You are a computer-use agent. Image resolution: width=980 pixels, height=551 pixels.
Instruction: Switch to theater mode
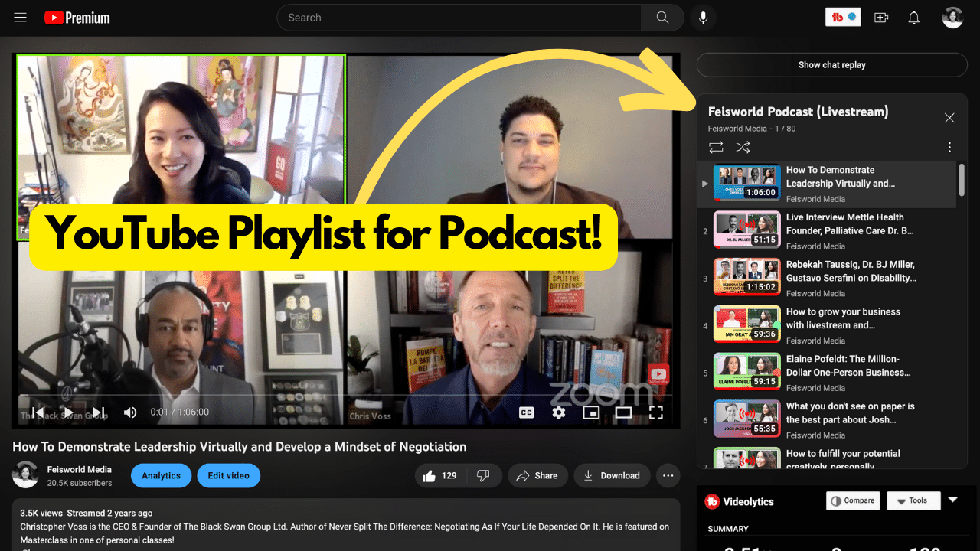pyautogui.click(x=623, y=412)
